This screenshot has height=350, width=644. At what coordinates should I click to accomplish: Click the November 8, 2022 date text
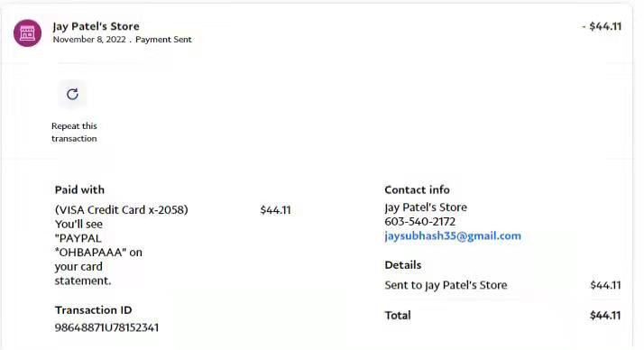click(89, 40)
